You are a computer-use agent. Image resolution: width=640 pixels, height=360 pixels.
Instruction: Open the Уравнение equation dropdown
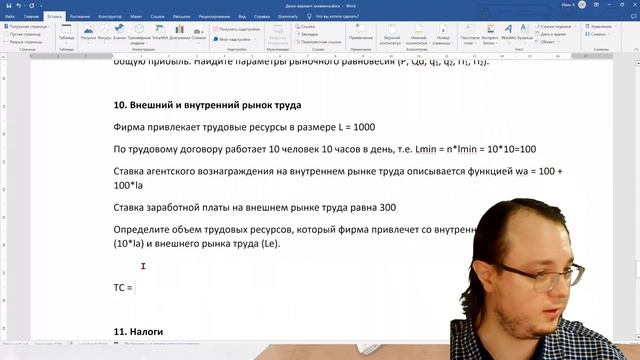click(x=600, y=27)
